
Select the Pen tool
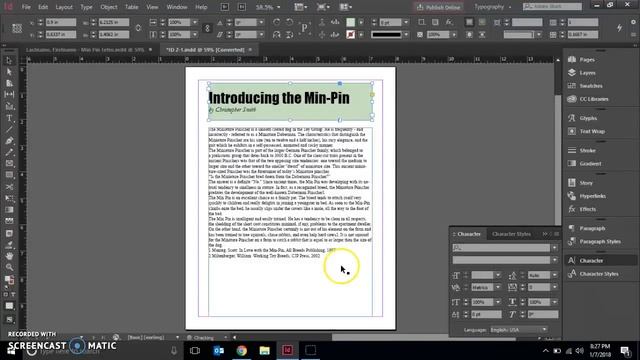tap(9, 141)
